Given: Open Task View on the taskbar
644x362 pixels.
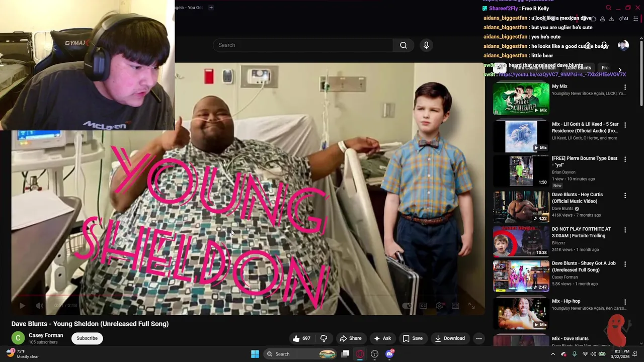Looking at the screenshot, I should pyautogui.click(x=346, y=354).
